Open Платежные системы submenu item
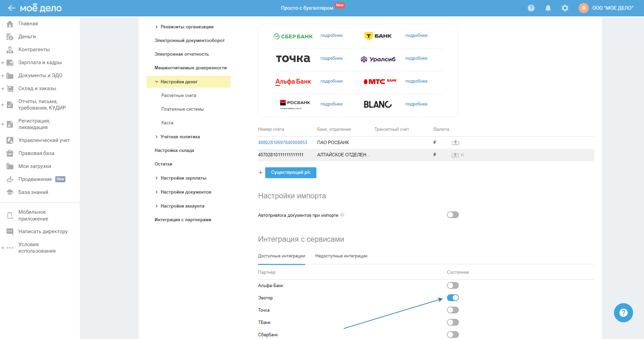The height and width of the screenshot is (339, 644). click(x=182, y=109)
